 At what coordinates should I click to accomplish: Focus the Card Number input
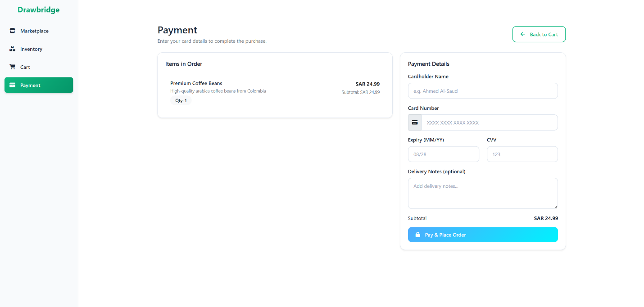click(x=490, y=122)
